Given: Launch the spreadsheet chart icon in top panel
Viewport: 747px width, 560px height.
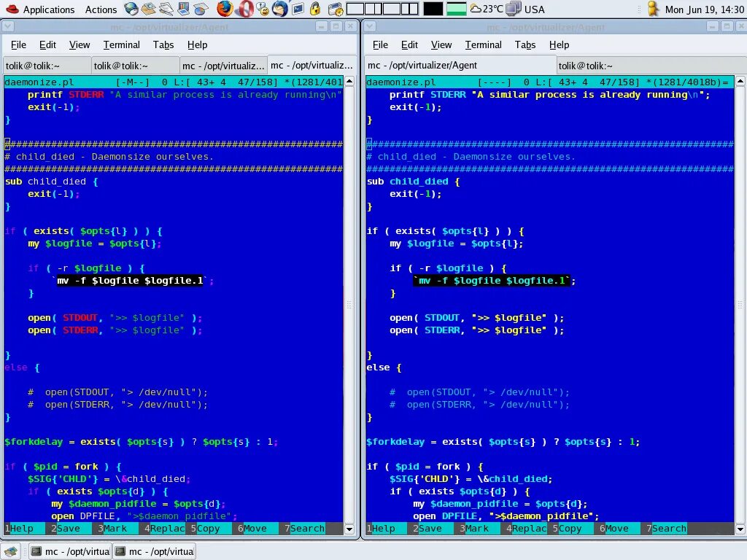Looking at the screenshot, I should (x=201, y=9).
